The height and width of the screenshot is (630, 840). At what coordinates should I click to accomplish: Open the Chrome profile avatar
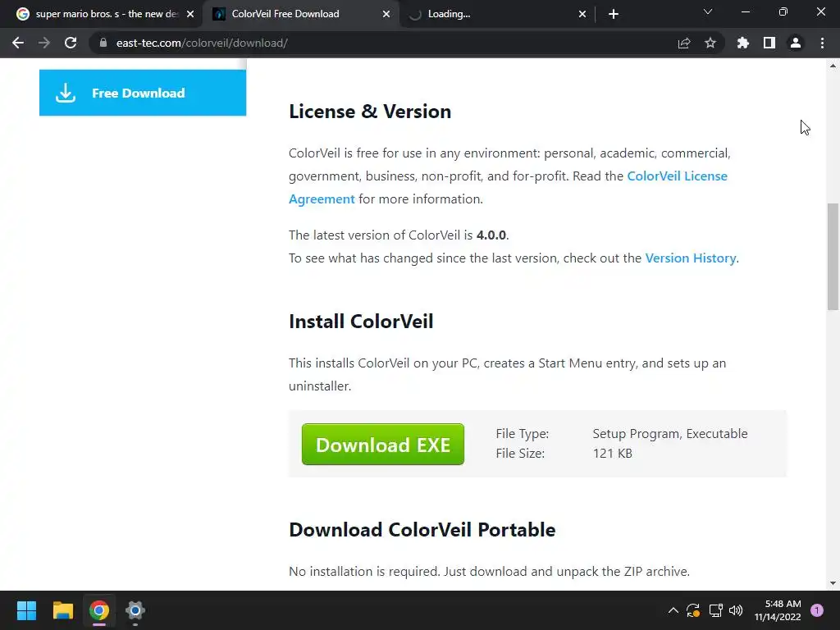click(796, 43)
